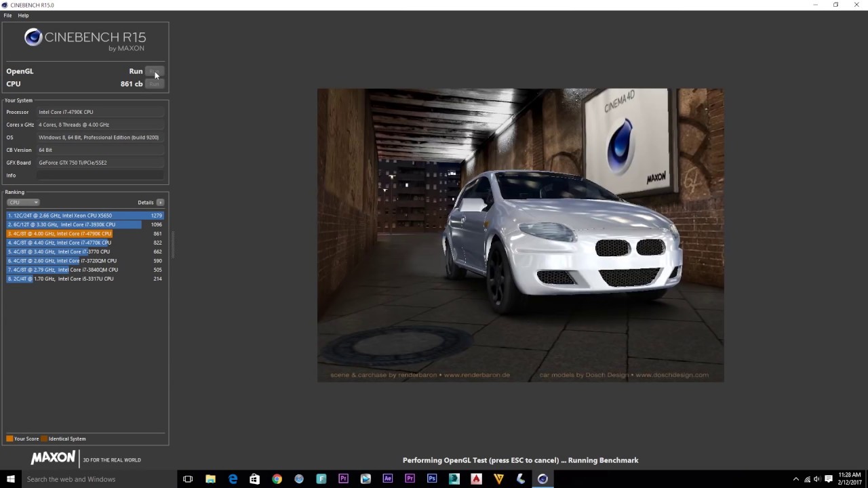
Task: Open second Premiere Pro taskbar icon
Action: click(410, 479)
